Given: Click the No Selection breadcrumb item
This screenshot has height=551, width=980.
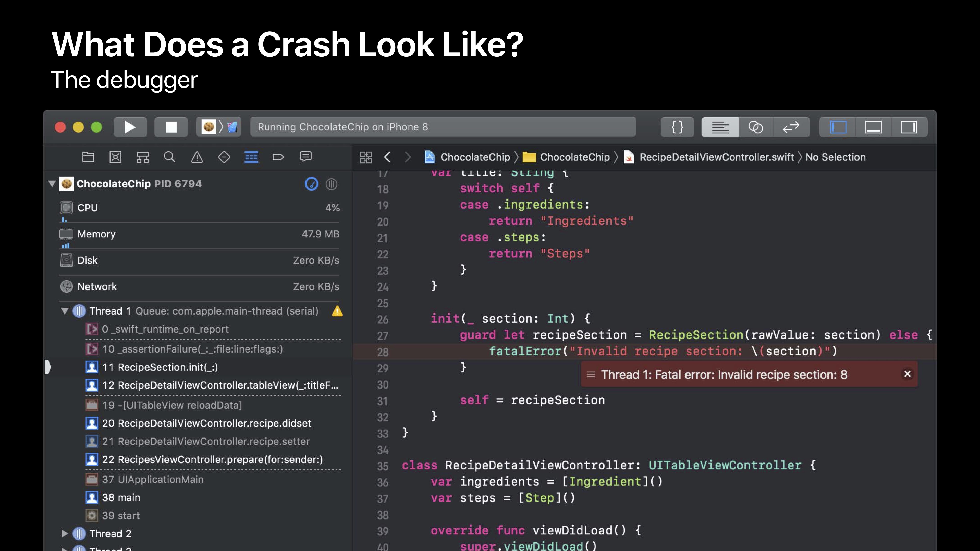Looking at the screenshot, I should tap(836, 157).
